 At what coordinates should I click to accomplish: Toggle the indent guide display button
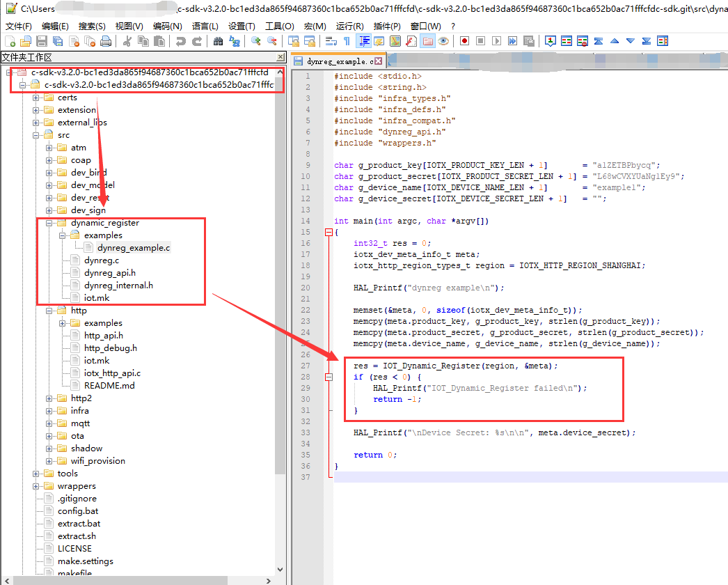[363, 41]
